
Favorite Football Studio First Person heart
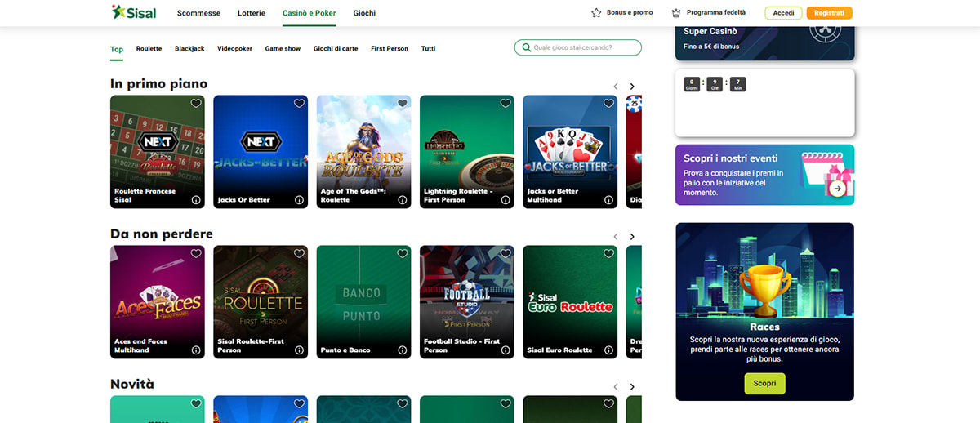506,254
